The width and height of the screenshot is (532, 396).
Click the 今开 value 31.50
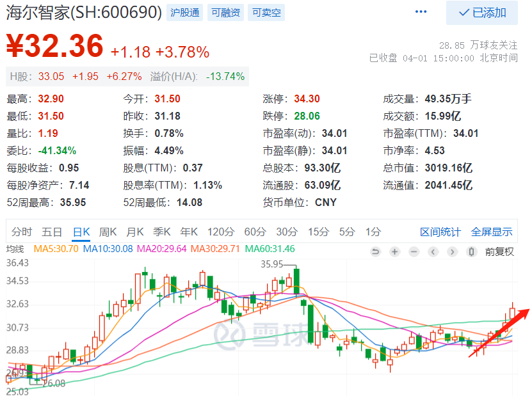[x=167, y=99]
